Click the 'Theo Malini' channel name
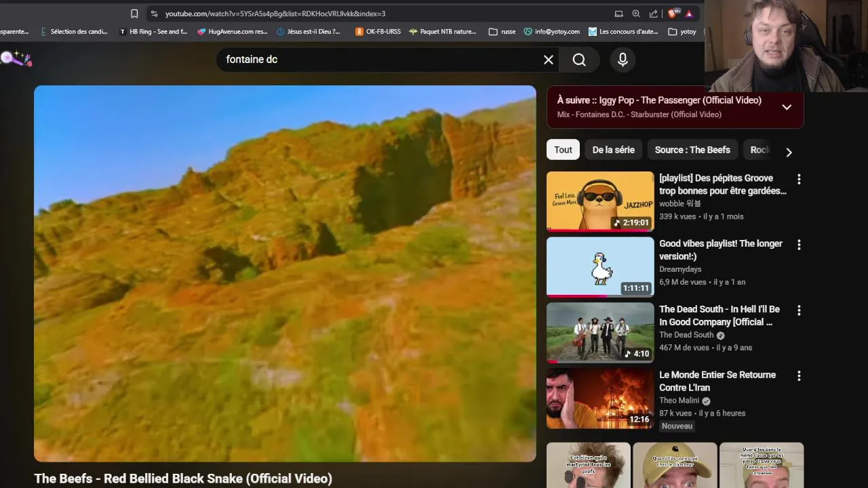Image resolution: width=868 pixels, height=488 pixels. [680, 401]
